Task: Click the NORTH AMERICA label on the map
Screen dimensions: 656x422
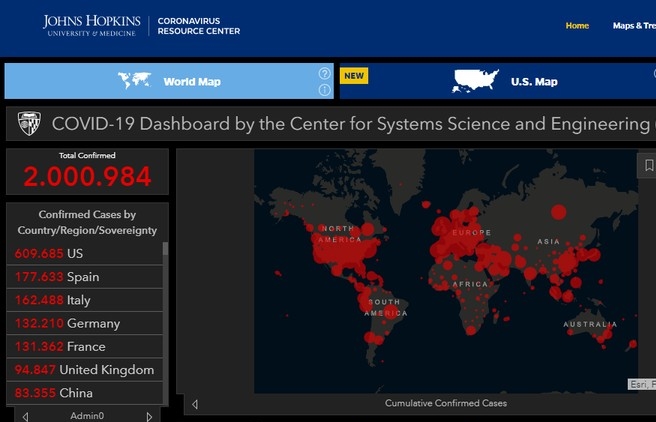Action: click(340, 234)
